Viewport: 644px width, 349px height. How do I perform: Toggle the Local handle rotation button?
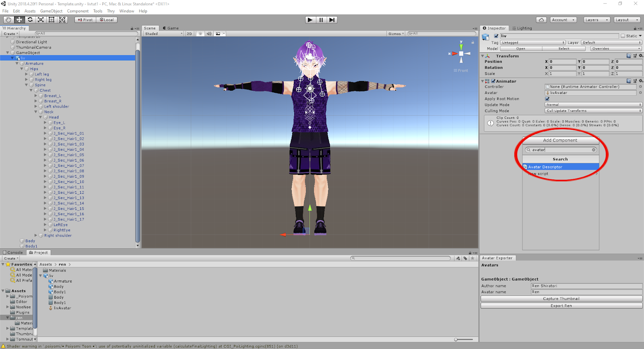[107, 20]
